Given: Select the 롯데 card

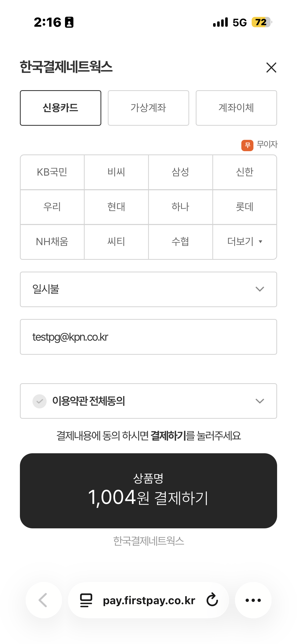Looking at the screenshot, I should coord(245,207).
